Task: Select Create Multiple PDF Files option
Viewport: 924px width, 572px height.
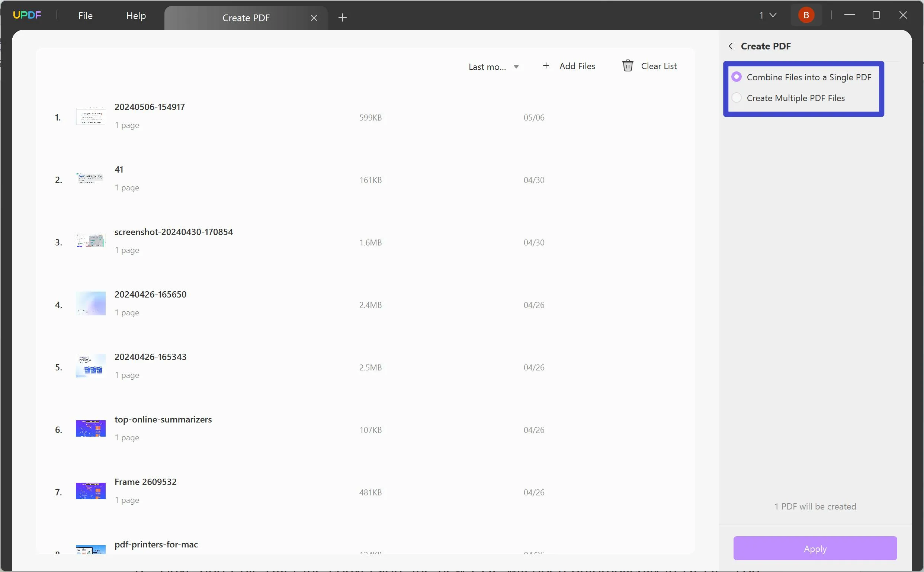Action: point(737,98)
